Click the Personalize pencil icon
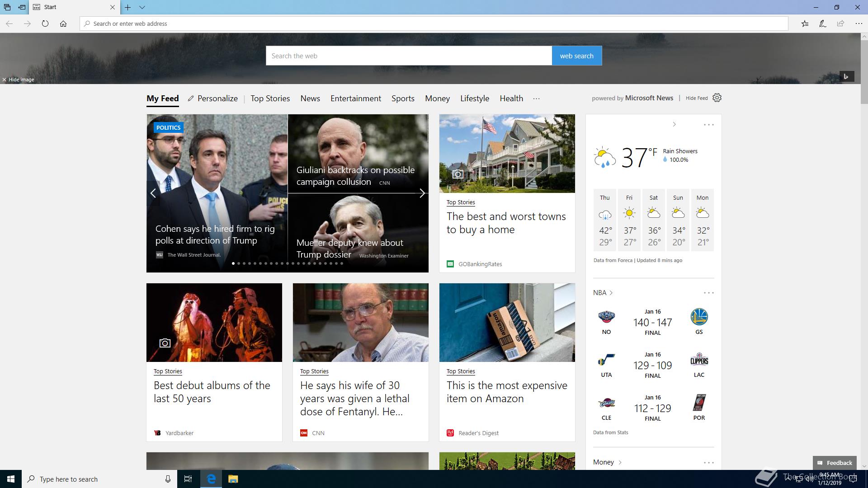This screenshot has height=488, width=868. (191, 99)
